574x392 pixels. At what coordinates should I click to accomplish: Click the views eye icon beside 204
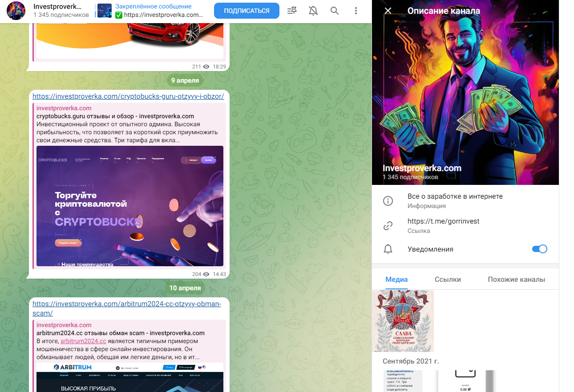[206, 274]
